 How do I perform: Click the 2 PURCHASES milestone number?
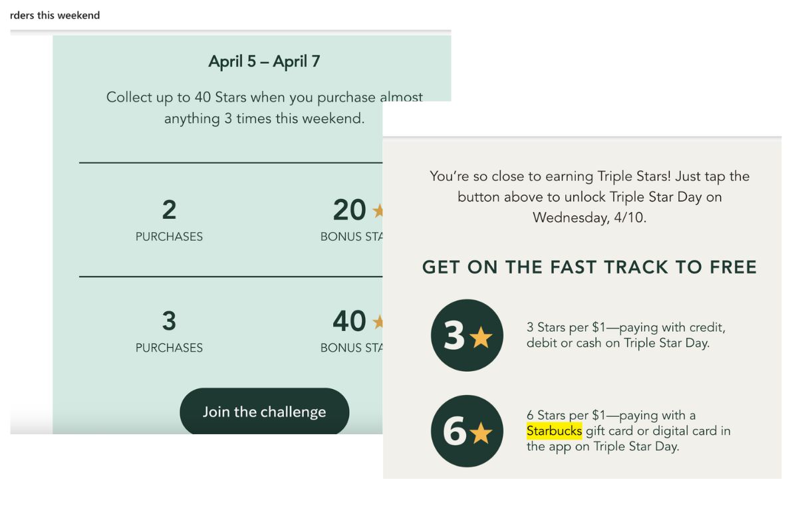[169, 210]
